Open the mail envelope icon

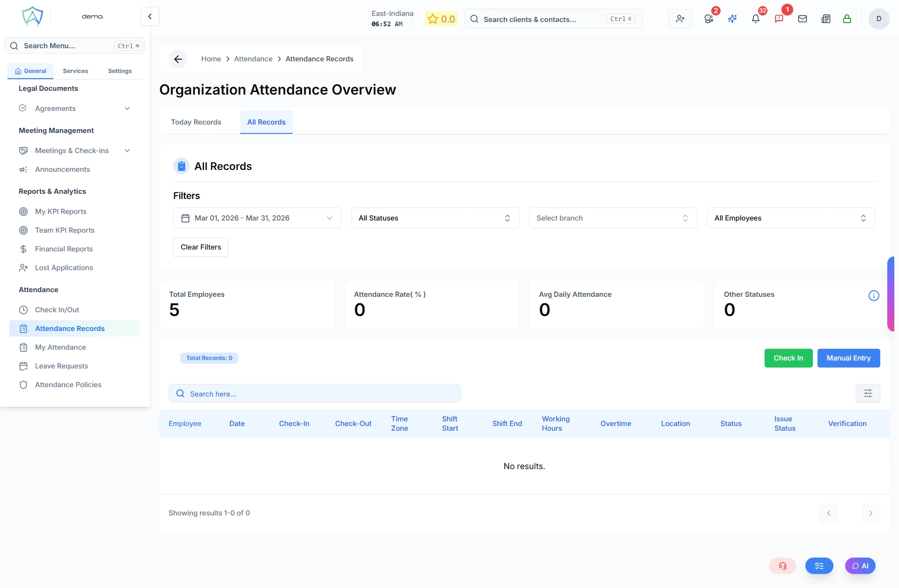click(x=803, y=19)
